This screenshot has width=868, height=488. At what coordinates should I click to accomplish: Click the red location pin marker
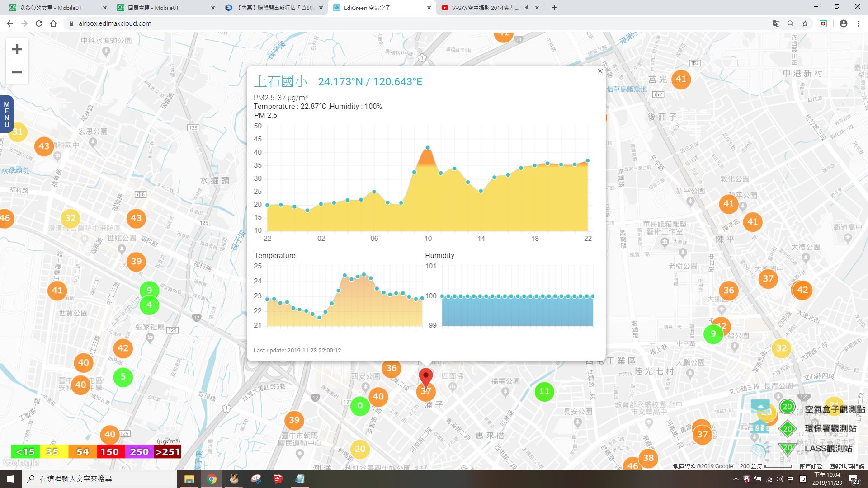[425, 379]
